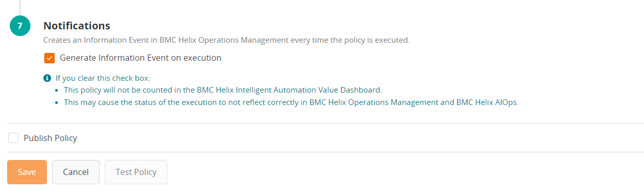Click the Value Dashboard bullet text

pyautogui.click(x=223, y=90)
